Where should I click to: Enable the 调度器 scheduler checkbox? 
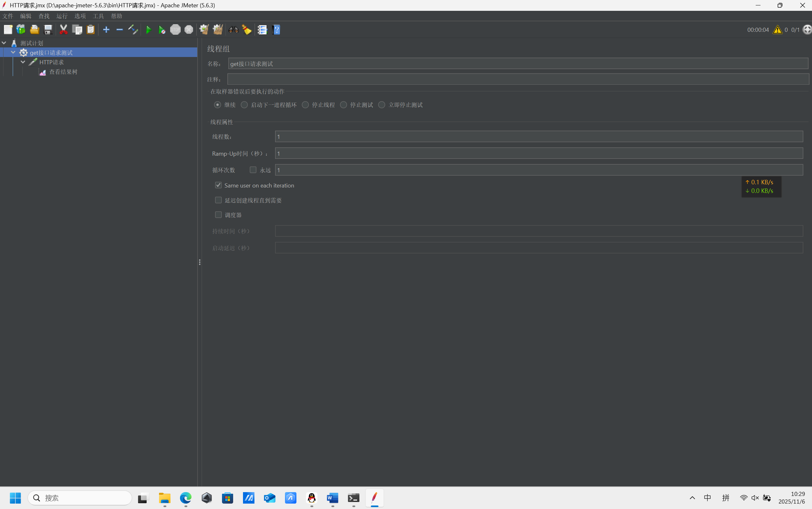tap(218, 215)
